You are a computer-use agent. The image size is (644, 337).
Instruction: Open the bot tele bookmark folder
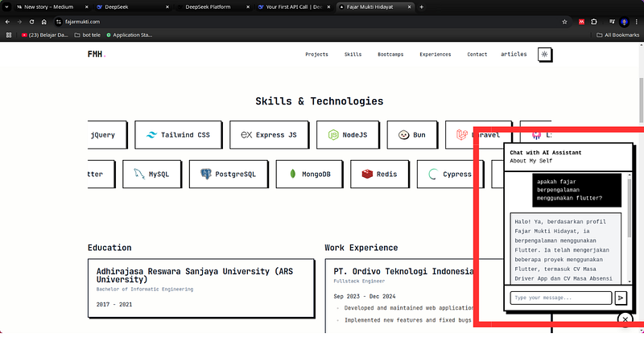pos(88,35)
